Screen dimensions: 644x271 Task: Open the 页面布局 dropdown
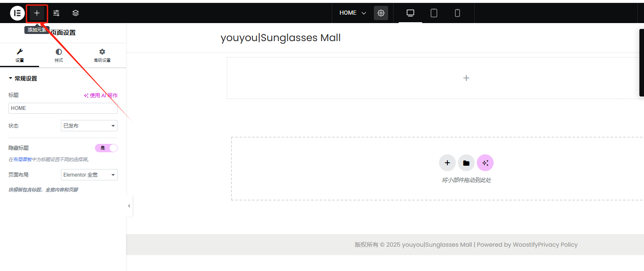click(89, 175)
